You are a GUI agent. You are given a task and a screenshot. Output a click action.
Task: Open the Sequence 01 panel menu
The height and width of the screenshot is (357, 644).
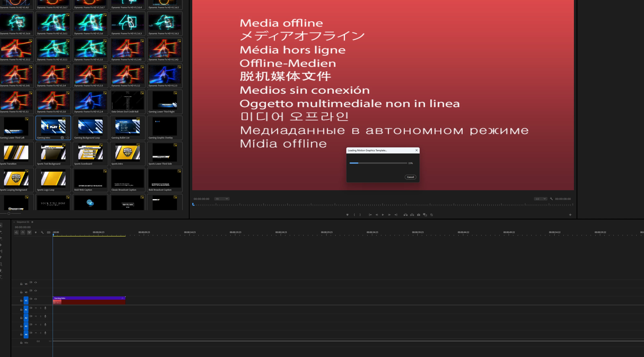pos(32,222)
